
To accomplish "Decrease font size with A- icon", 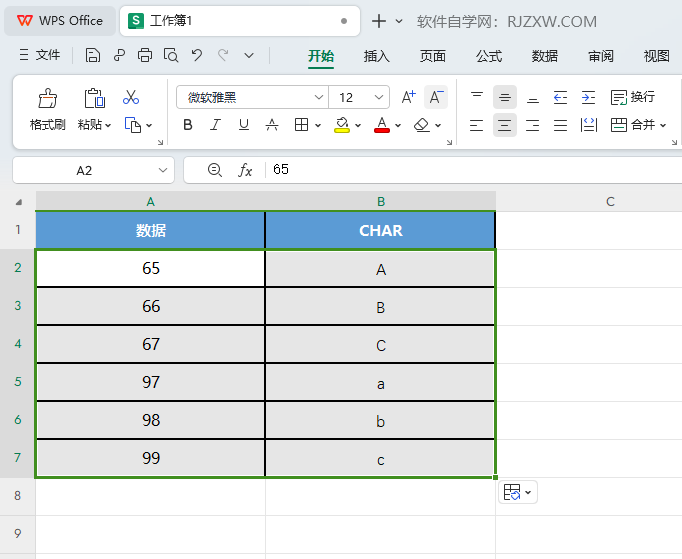I will pyautogui.click(x=436, y=97).
